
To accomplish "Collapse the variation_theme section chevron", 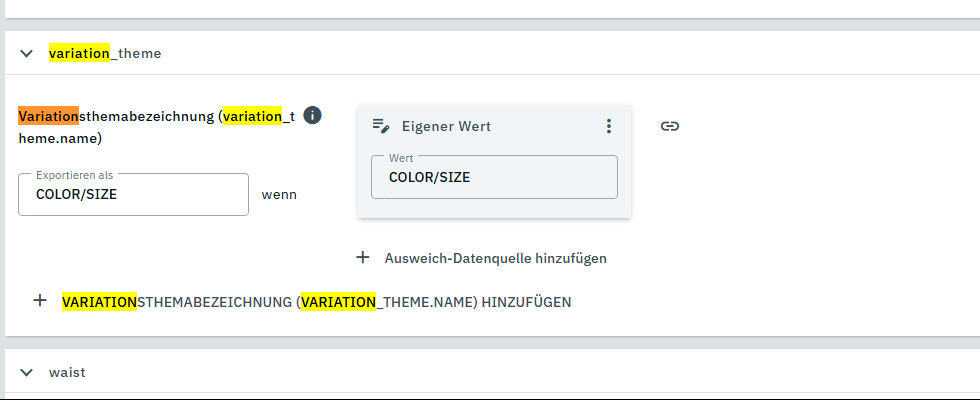I will tap(27, 53).
